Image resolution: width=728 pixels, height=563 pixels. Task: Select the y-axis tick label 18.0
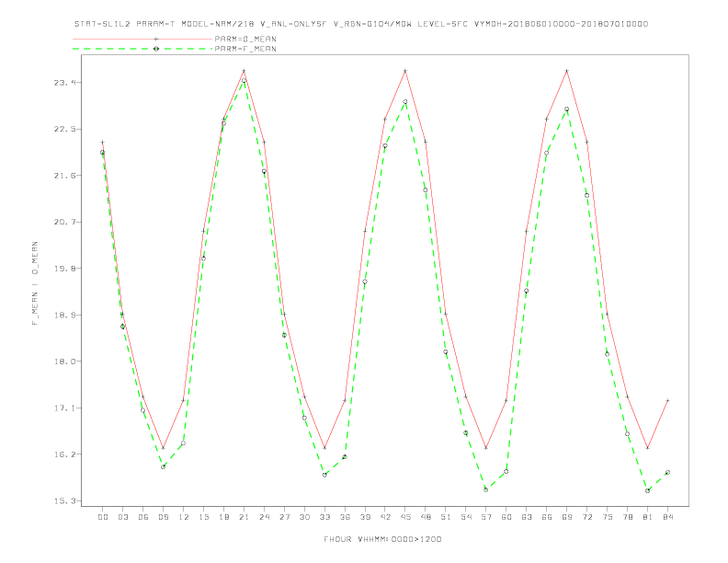coord(64,362)
